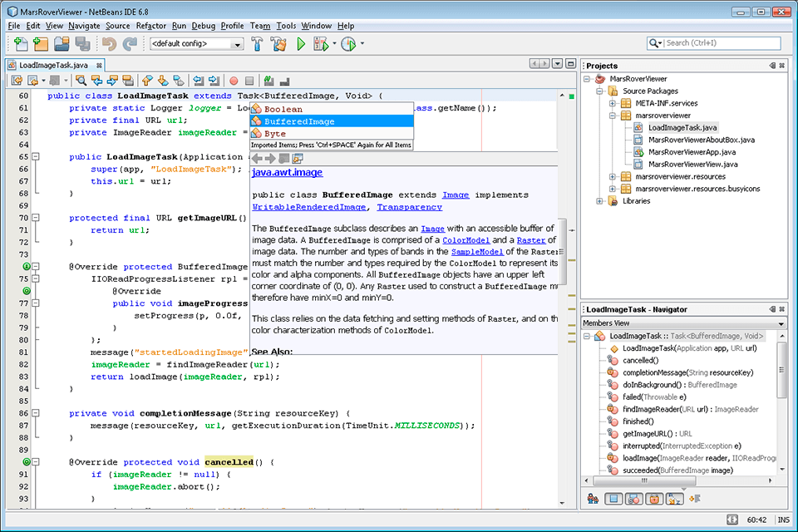798x532 pixels.
Task: Toggle Show Static Members filter in Navigator
Action: 635,499
